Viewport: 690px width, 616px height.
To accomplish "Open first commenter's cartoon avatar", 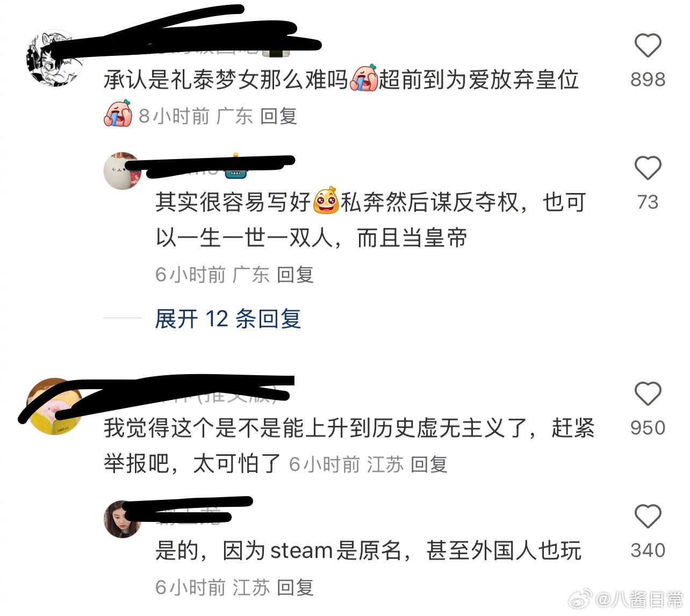I will [55, 58].
